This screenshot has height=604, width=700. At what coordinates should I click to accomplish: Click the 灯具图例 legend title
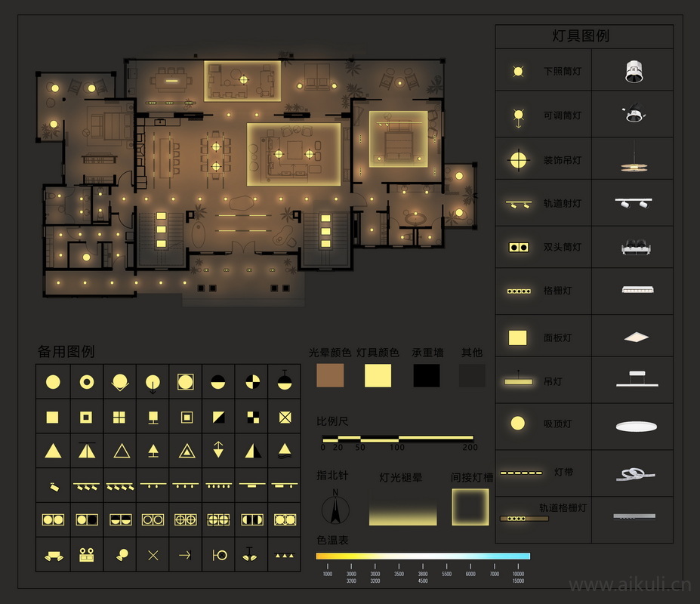coord(581,35)
